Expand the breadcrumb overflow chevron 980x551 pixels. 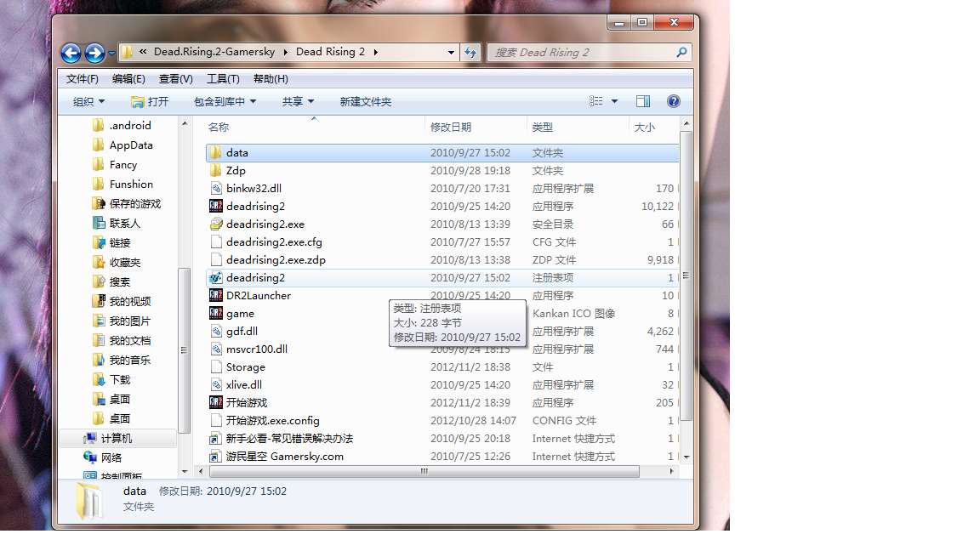(x=143, y=52)
